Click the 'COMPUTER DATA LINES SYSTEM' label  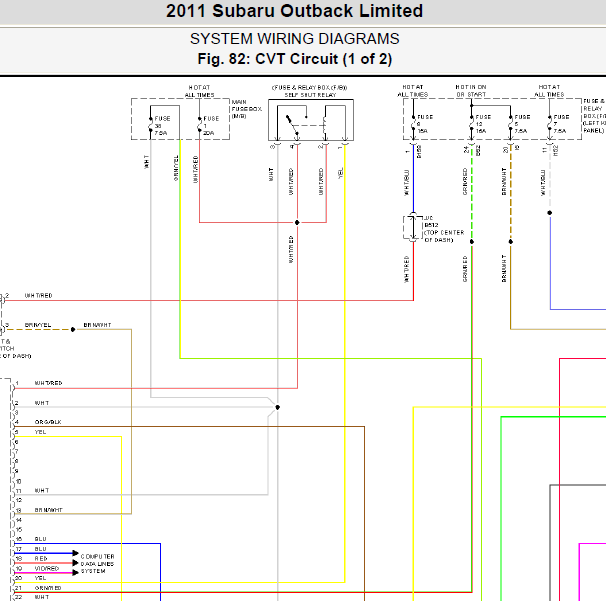(97, 564)
